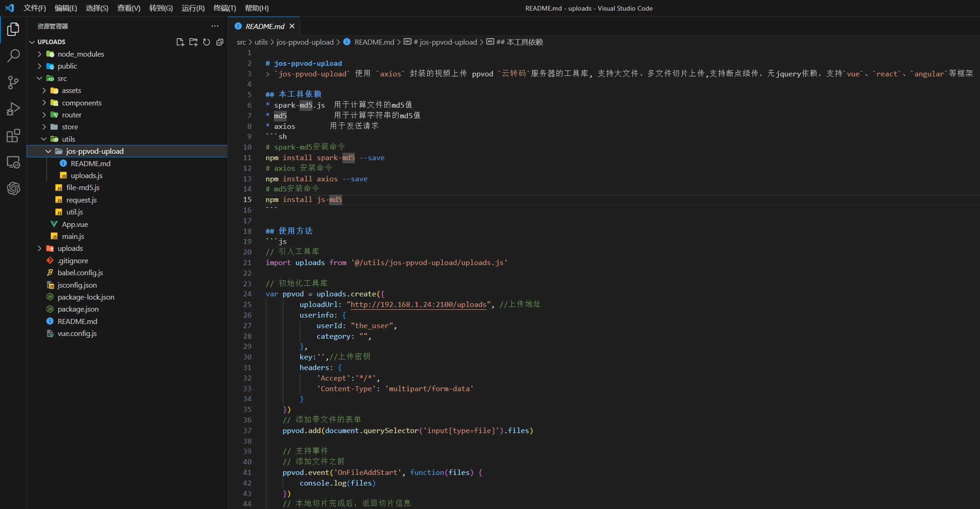
Task: Expand the router folder
Action: [44, 115]
